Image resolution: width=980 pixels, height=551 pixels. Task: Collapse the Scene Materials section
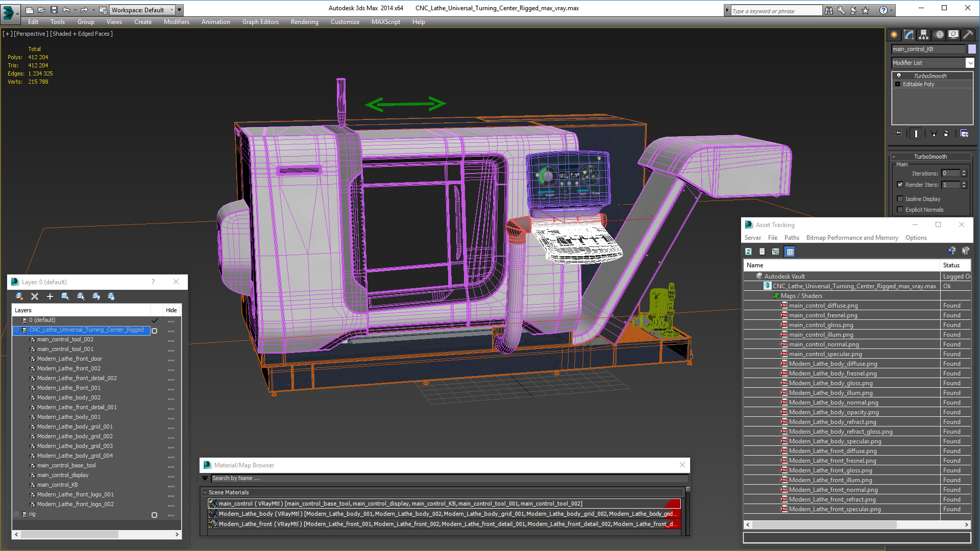[x=205, y=492]
